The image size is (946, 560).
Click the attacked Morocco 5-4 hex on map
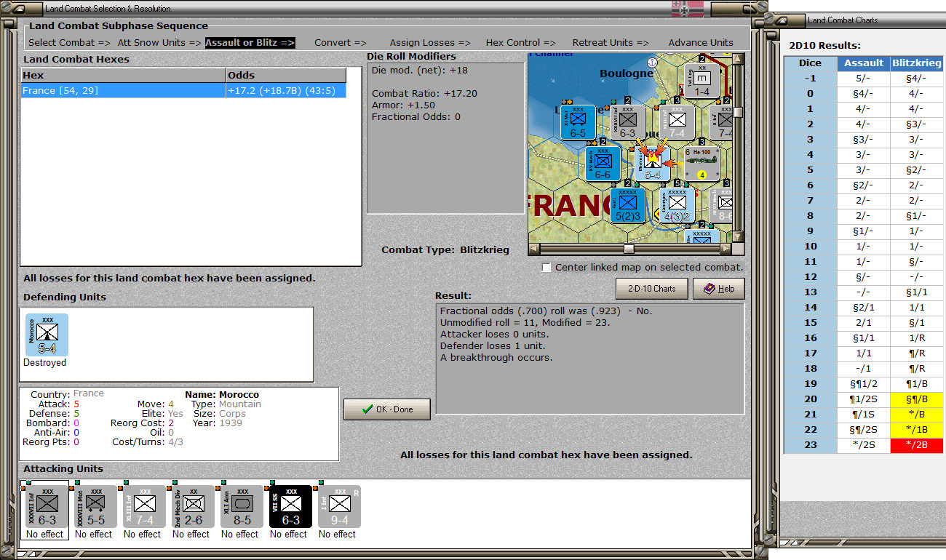652,164
